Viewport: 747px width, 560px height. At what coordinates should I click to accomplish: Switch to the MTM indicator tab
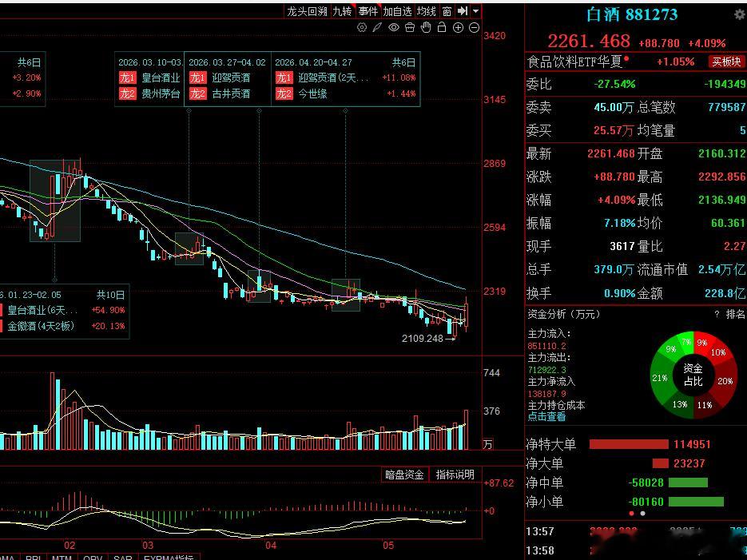(x=62, y=557)
